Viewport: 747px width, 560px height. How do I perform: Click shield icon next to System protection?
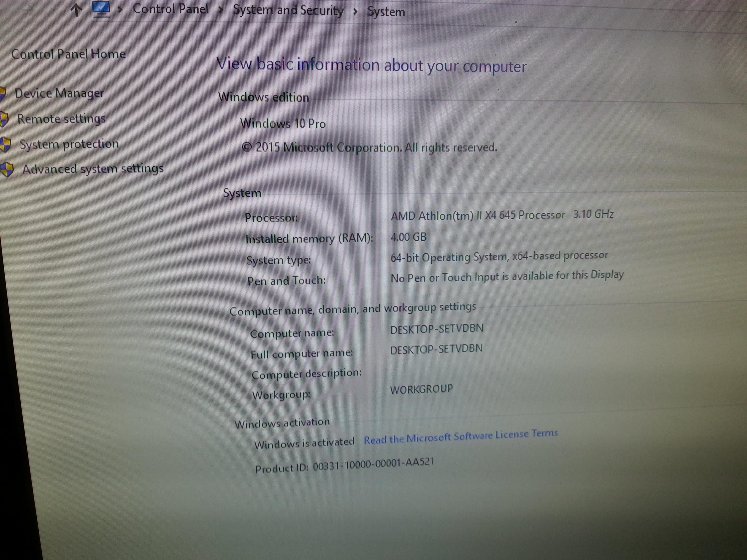pos(5,145)
